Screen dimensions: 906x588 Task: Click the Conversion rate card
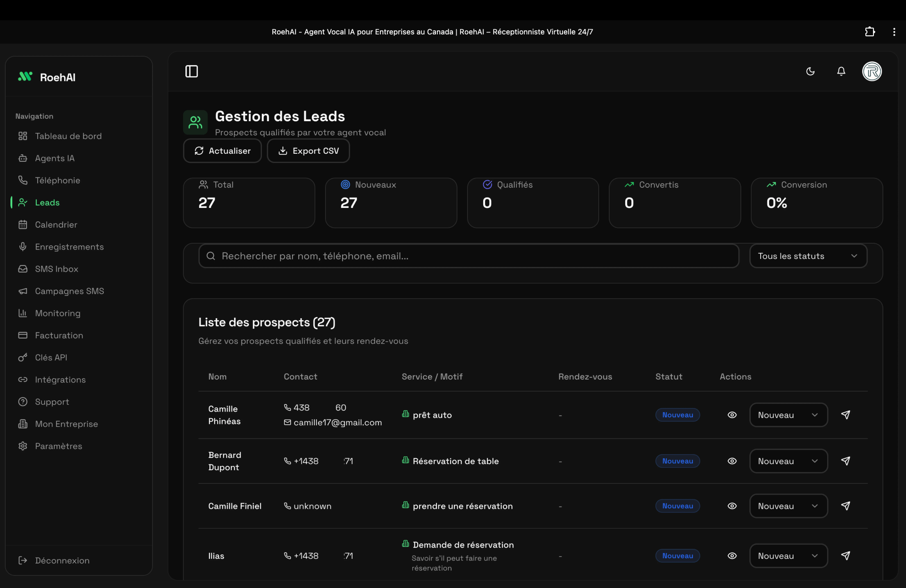pos(817,203)
